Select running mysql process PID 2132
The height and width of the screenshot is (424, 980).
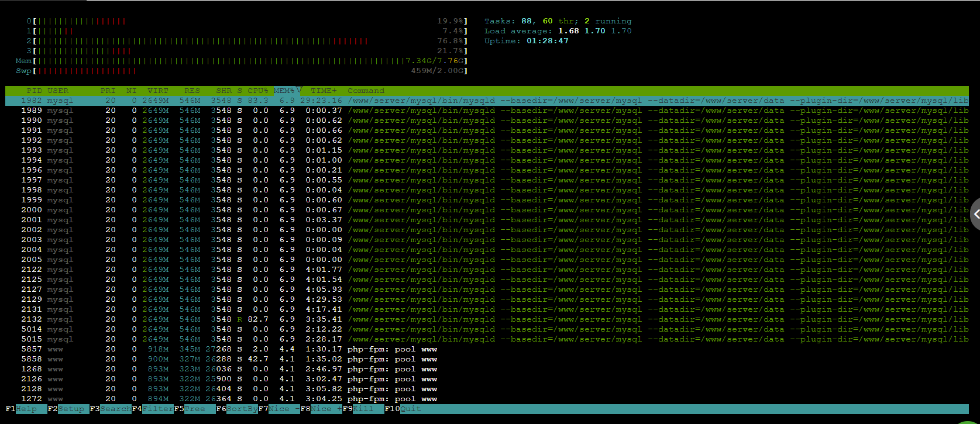pos(487,319)
